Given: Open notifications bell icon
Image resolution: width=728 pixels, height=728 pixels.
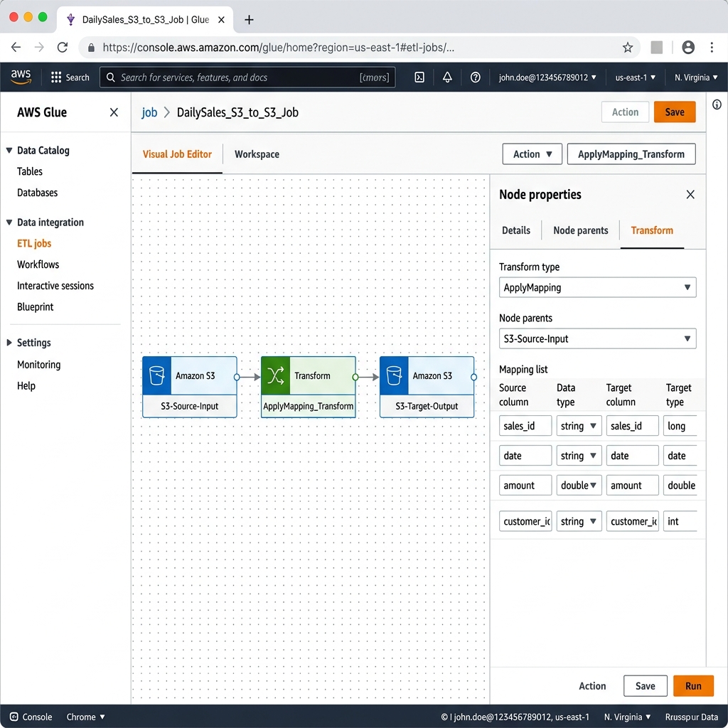Looking at the screenshot, I should click(447, 77).
